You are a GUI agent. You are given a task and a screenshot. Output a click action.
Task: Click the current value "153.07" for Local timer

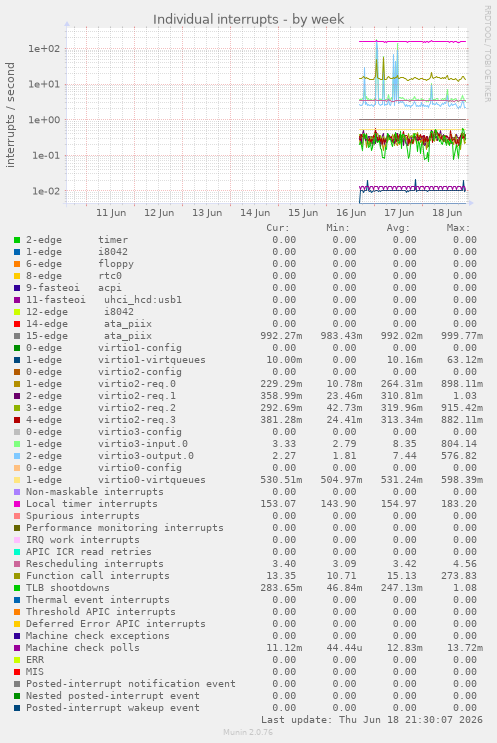(278, 504)
